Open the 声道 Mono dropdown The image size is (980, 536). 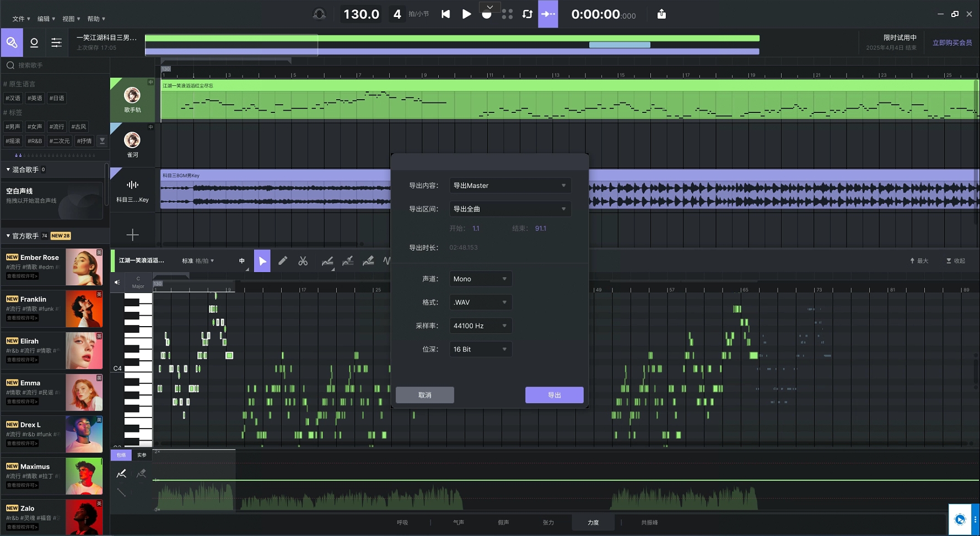pos(480,279)
